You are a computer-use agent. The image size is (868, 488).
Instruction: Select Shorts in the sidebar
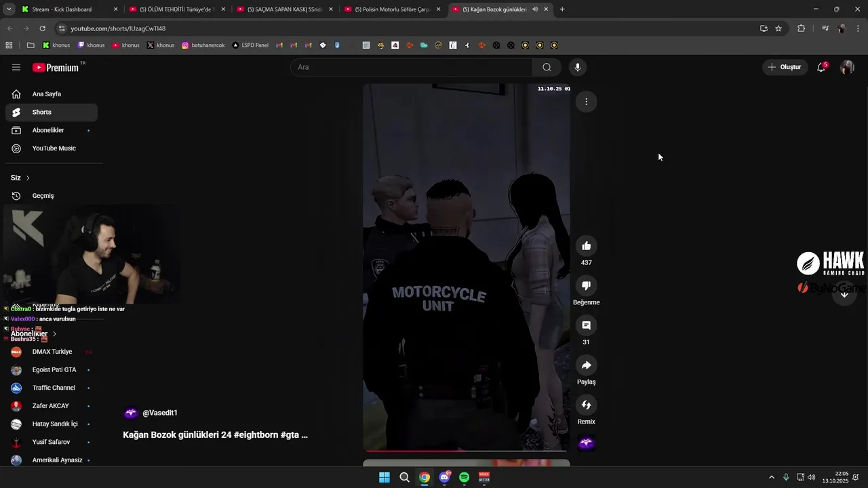pos(52,112)
